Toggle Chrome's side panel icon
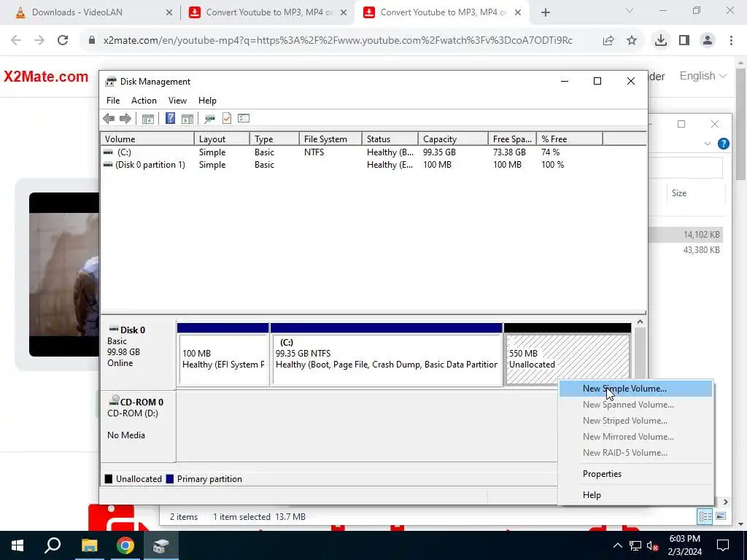Viewport: 747px width, 560px height. pyautogui.click(x=684, y=41)
